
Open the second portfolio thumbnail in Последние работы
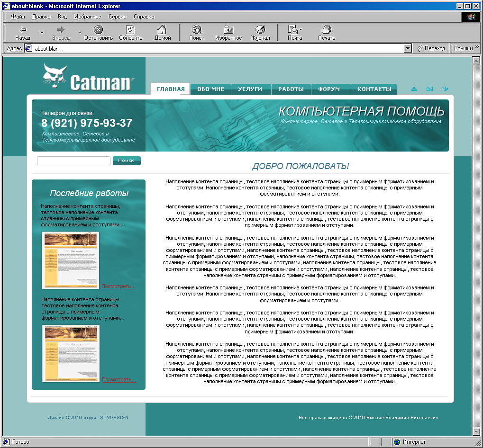click(x=71, y=353)
